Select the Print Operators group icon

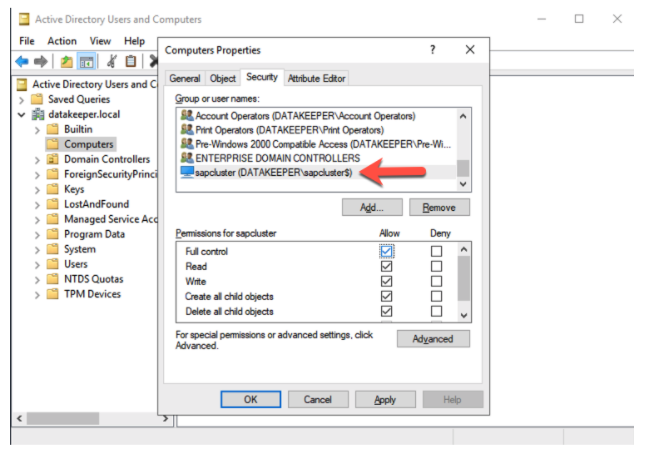(x=187, y=129)
